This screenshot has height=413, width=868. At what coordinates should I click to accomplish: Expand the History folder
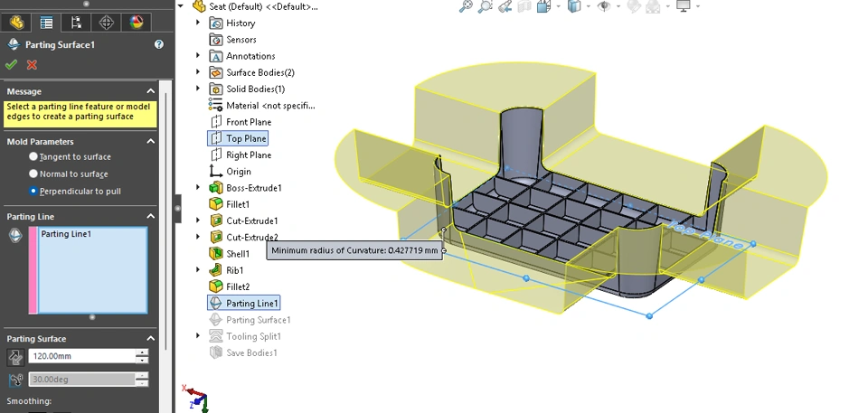(x=198, y=23)
